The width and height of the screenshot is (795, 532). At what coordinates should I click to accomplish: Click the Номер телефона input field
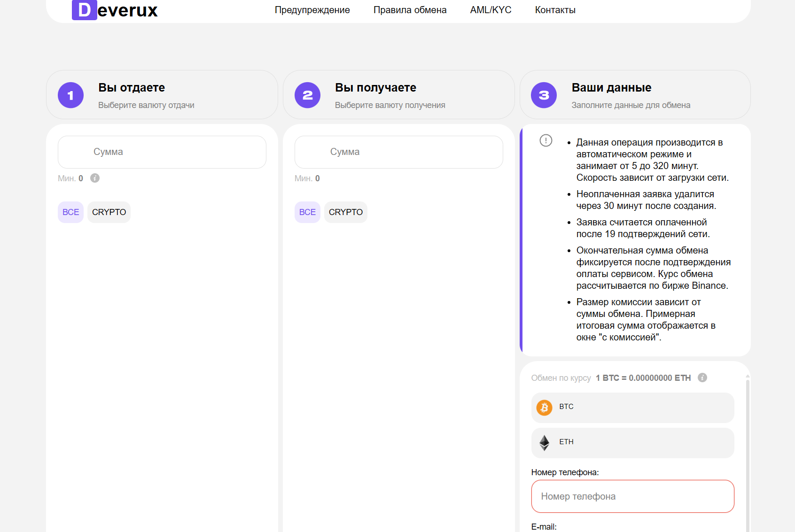(x=632, y=496)
